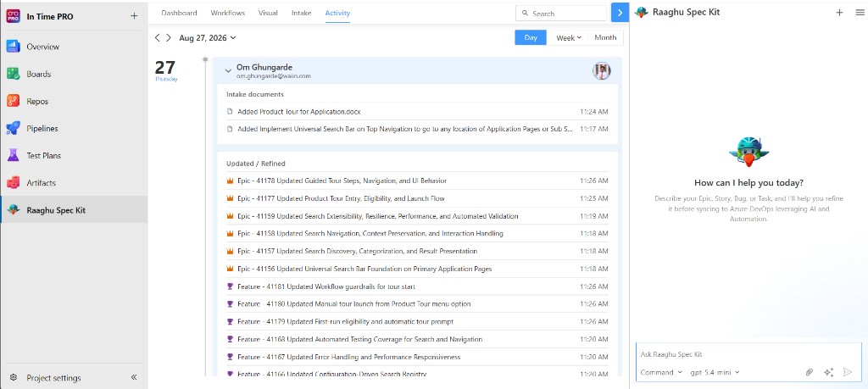The height and width of the screenshot is (389, 868).
Task: Open Test Plans
Action: pos(74,155)
